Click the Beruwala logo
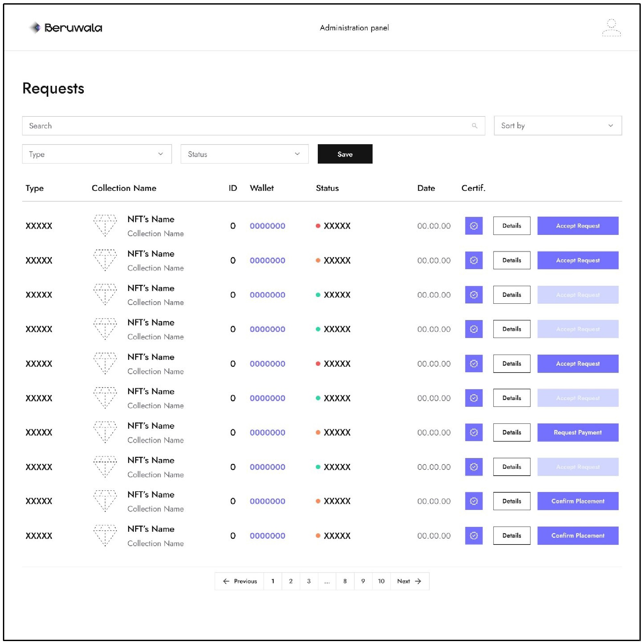This screenshot has width=644, height=644. tap(65, 28)
